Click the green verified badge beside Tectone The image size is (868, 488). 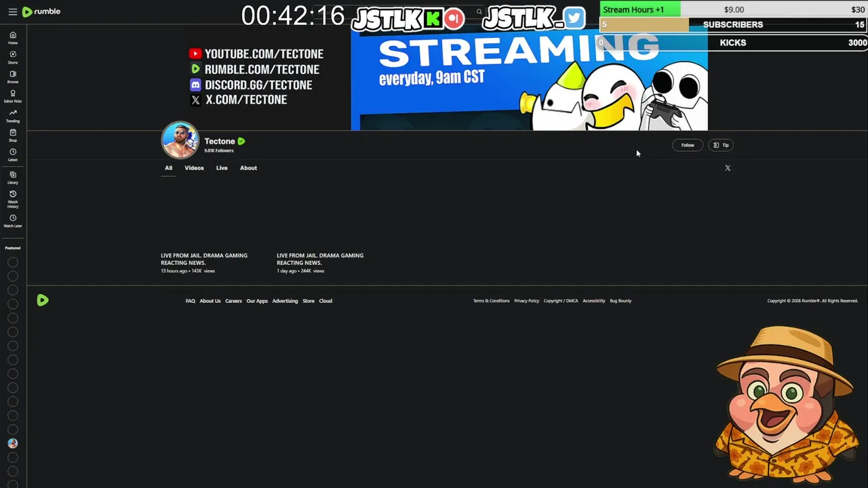pos(241,141)
